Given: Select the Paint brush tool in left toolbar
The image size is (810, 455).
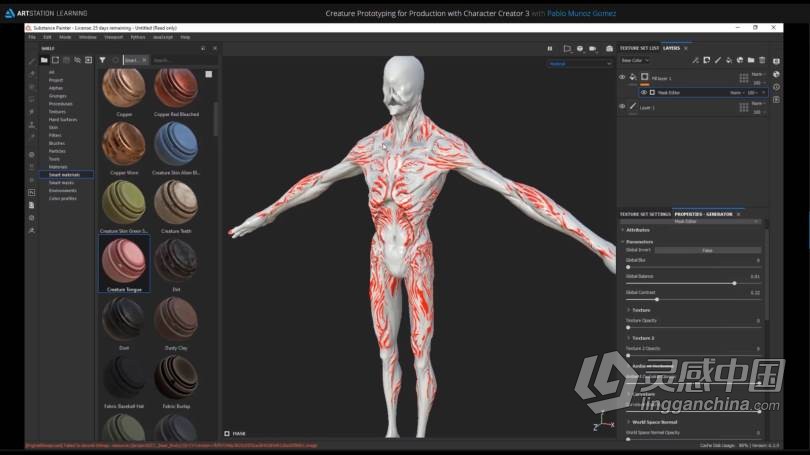Looking at the screenshot, I should (32, 61).
